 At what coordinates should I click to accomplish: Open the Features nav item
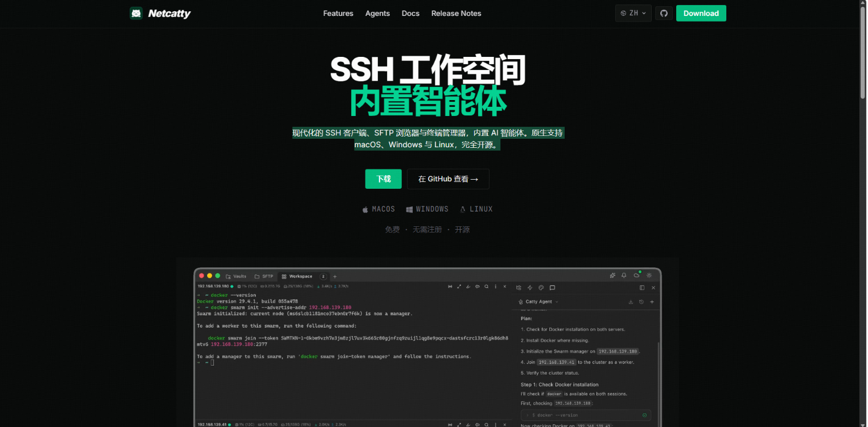pos(338,13)
